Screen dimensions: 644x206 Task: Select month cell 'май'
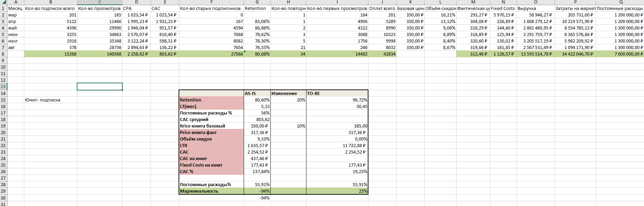click(x=15, y=28)
